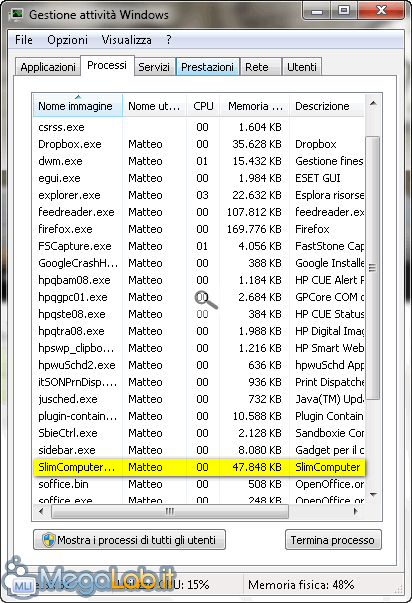Open the Prestazioni tab
The width and height of the screenshot is (412, 603).
207,67
